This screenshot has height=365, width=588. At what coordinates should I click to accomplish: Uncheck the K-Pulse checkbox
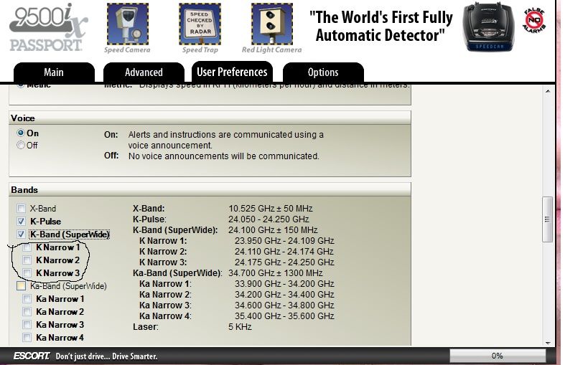[x=21, y=222]
